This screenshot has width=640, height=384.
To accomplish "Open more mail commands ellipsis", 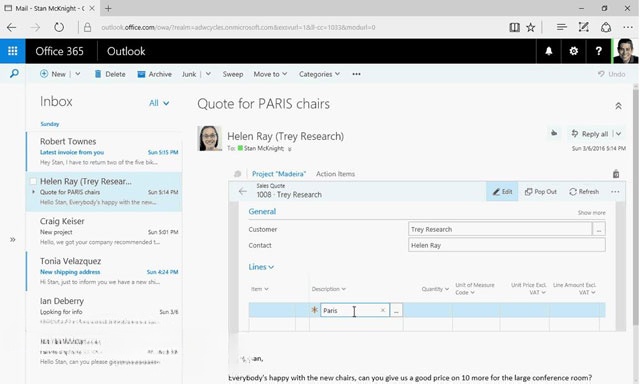I will pos(356,74).
